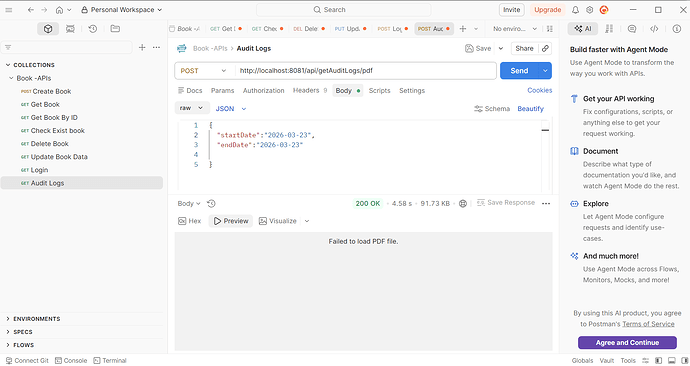Open the comments icon in right sidebar

(632, 29)
